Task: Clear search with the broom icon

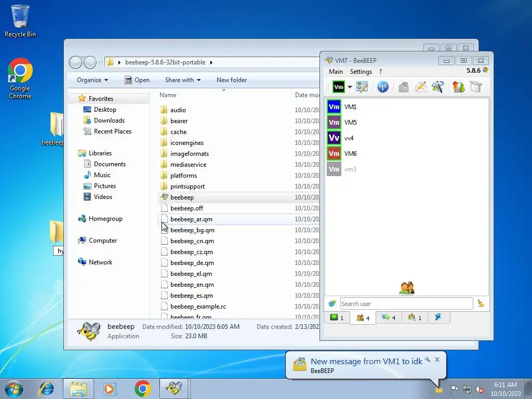Action: 481,303
